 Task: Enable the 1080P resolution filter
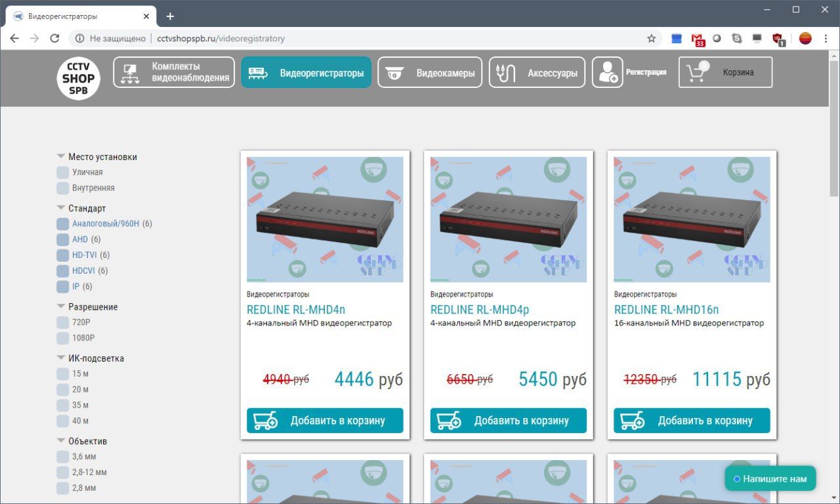[x=62, y=338]
